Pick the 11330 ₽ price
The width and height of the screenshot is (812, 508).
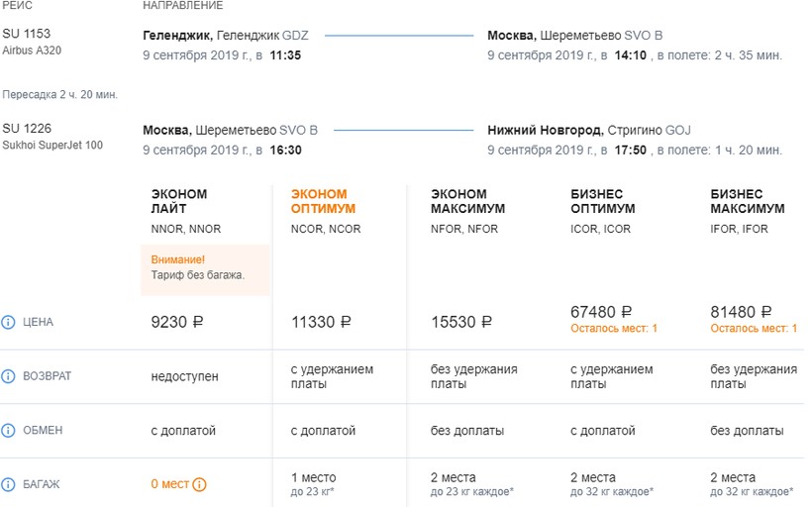[x=321, y=322]
